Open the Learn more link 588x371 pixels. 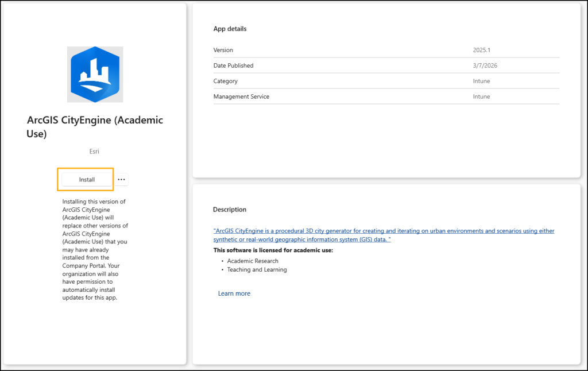tap(234, 293)
